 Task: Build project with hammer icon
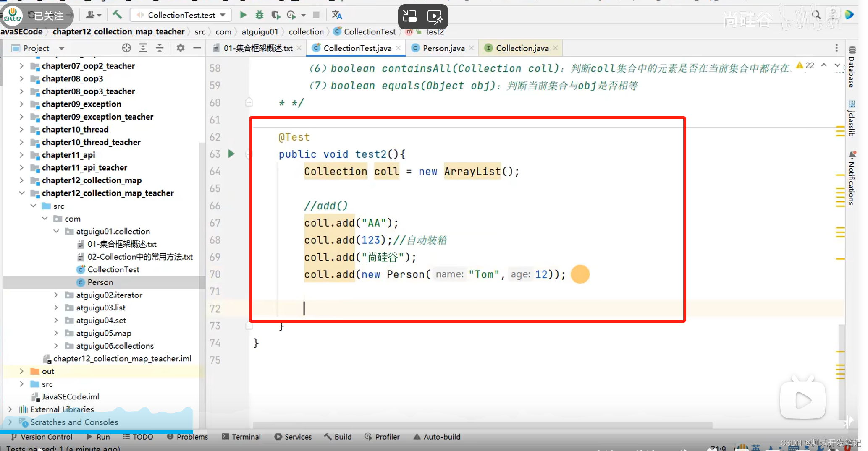coord(117,15)
